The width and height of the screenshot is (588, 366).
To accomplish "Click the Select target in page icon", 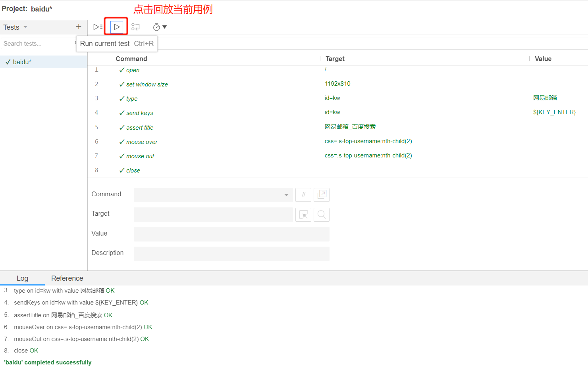I will (x=303, y=215).
